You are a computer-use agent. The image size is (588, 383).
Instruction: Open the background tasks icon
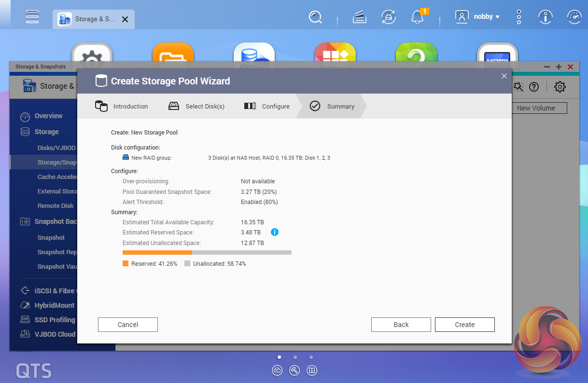[359, 17]
